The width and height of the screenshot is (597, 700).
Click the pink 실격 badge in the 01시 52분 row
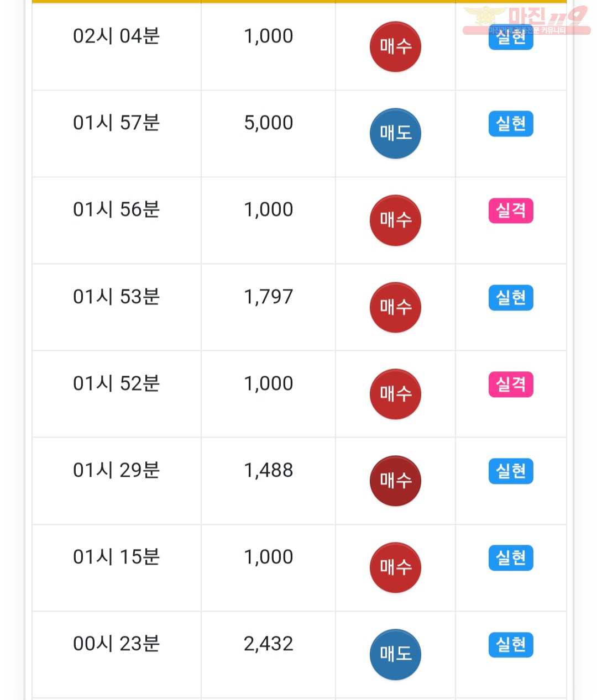coord(511,385)
